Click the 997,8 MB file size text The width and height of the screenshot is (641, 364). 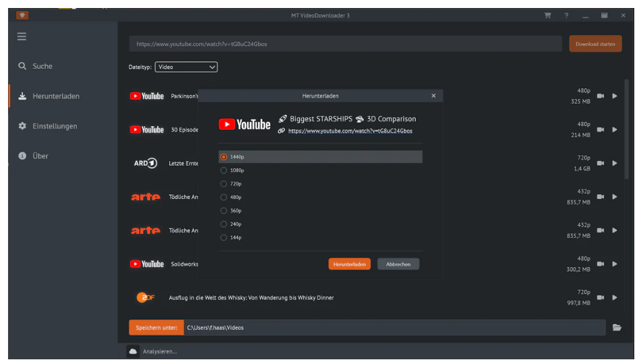tap(578, 303)
